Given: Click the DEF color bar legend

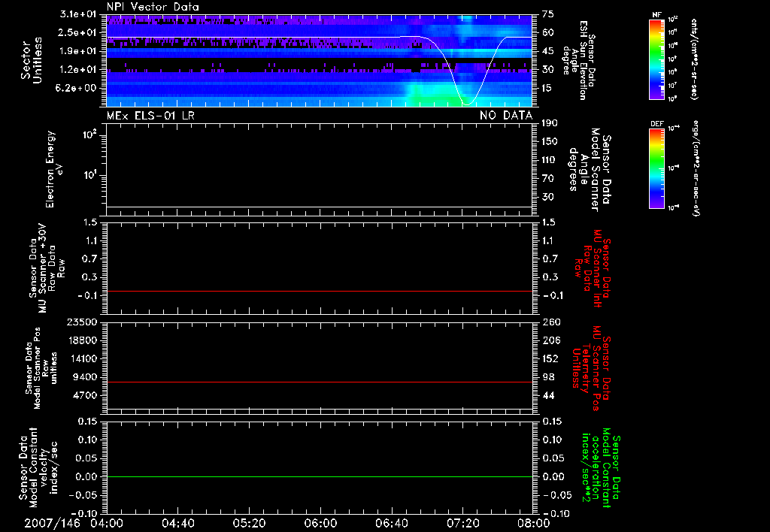Looking at the screenshot, I should [656, 168].
